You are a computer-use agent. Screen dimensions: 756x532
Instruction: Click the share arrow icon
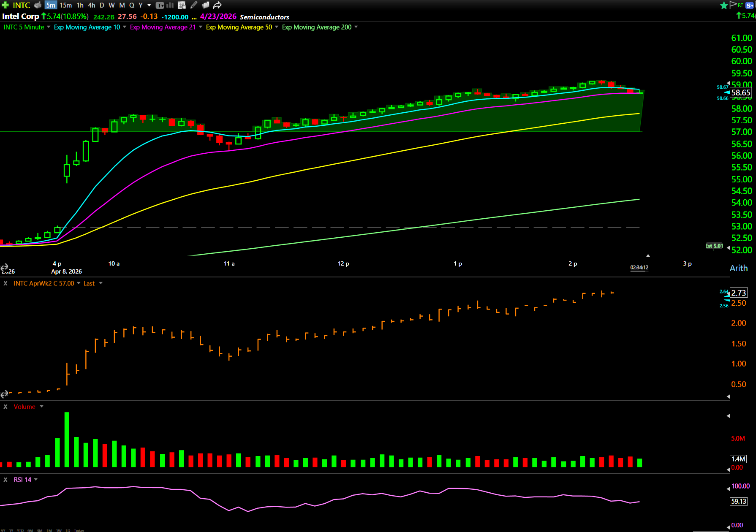pyautogui.click(x=217, y=5)
